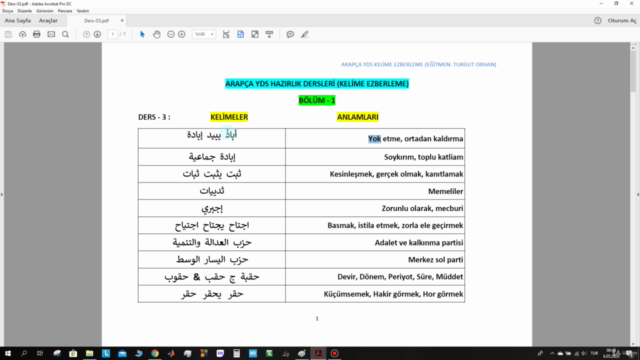Open the Pencere menu
640x360 pixels.
click(x=64, y=11)
